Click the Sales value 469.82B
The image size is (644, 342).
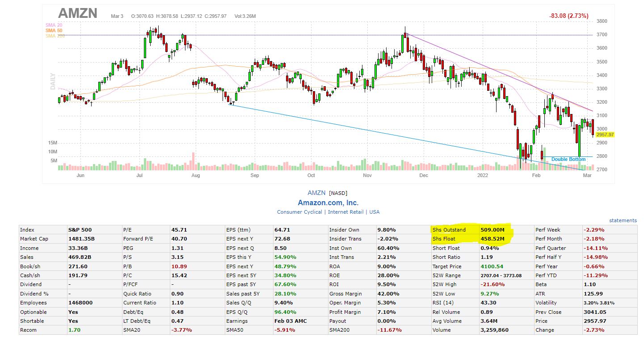point(80,257)
